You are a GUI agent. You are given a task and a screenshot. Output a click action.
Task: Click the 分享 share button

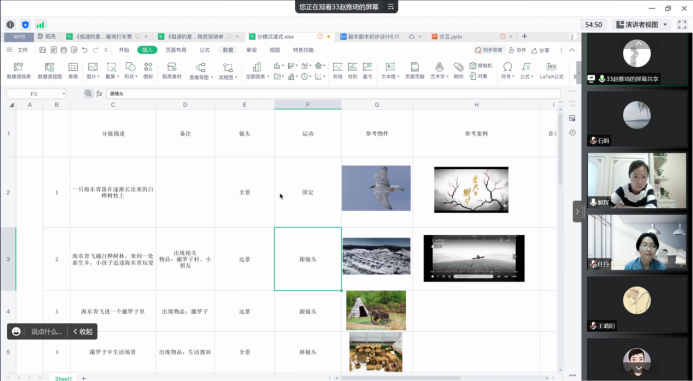pyautogui.click(x=540, y=50)
